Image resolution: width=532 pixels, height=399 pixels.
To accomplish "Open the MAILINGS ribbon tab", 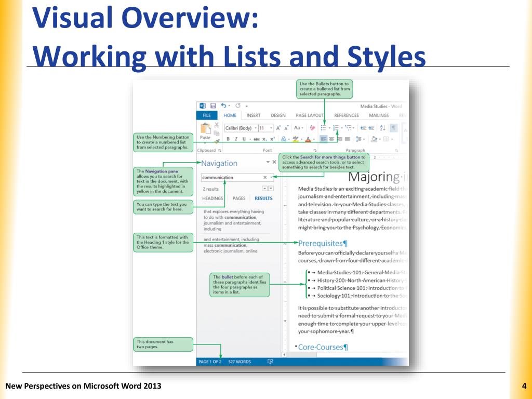I will pos(379,115).
